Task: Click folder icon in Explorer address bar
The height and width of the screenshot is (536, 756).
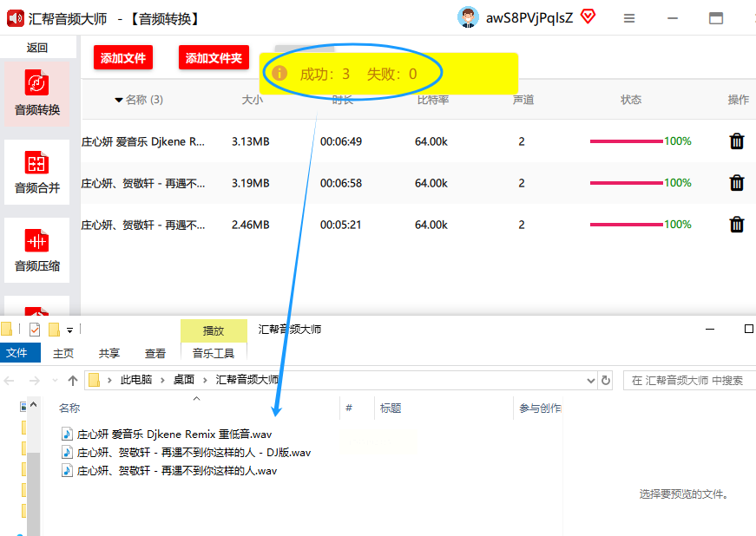Action: [95, 380]
